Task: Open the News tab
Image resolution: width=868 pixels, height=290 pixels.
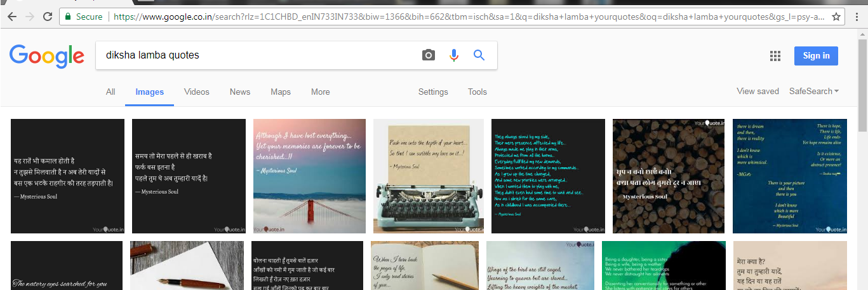Action: 240,92
